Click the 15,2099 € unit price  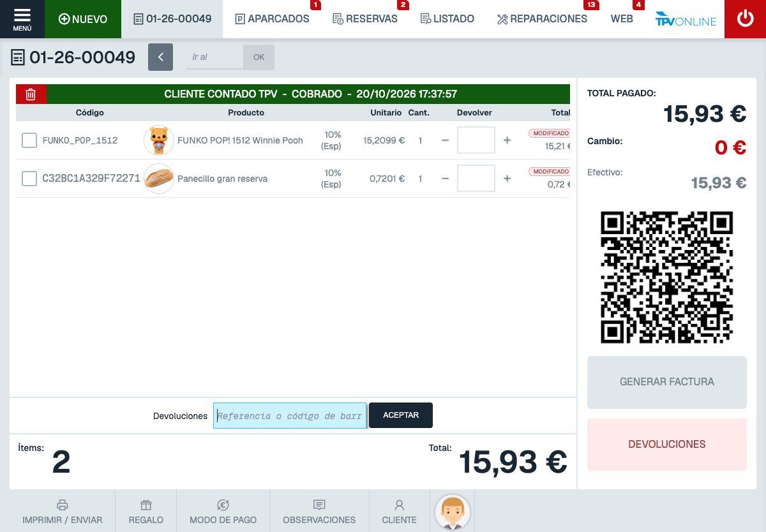coord(384,140)
